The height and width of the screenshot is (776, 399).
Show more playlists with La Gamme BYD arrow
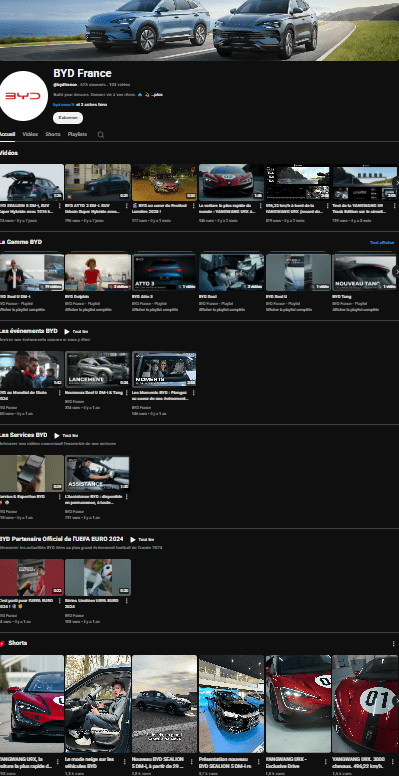pyautogui.click(x=396, y=272)
